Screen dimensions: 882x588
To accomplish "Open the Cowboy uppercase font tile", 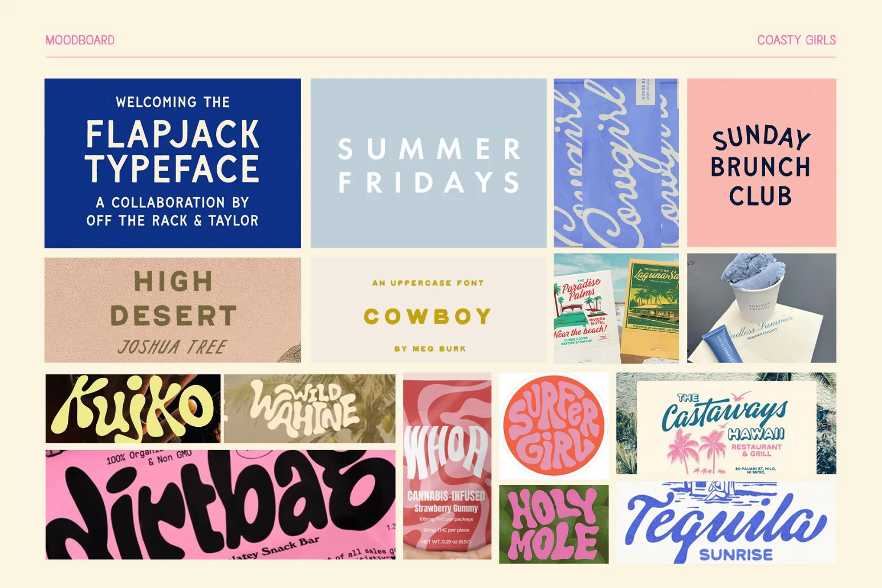I will pyautogui.click(x=428, y=310).
